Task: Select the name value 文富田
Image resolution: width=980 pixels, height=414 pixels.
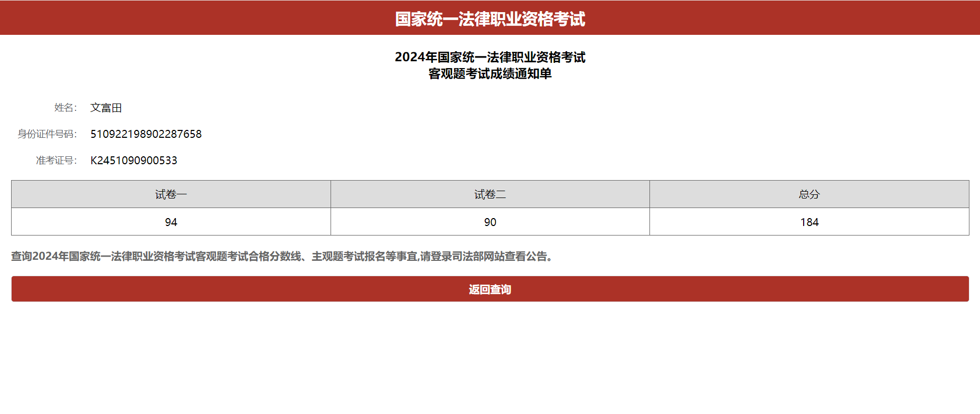Action: coord(106,108)
